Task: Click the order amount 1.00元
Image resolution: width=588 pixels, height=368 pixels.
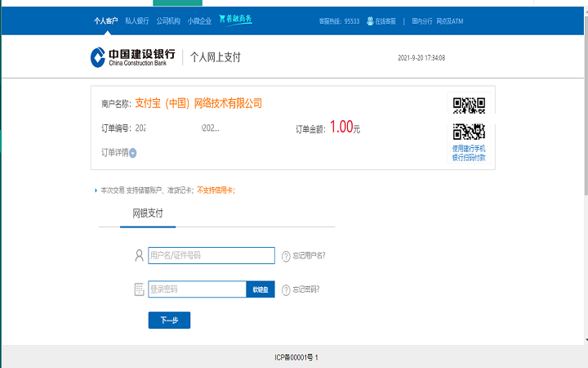Action: click(345, 127)
